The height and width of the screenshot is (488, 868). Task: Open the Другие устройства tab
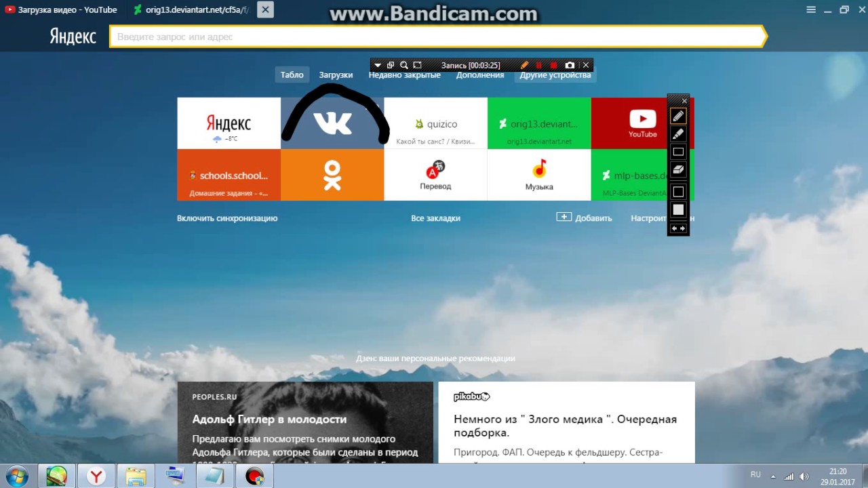(555, 75)
